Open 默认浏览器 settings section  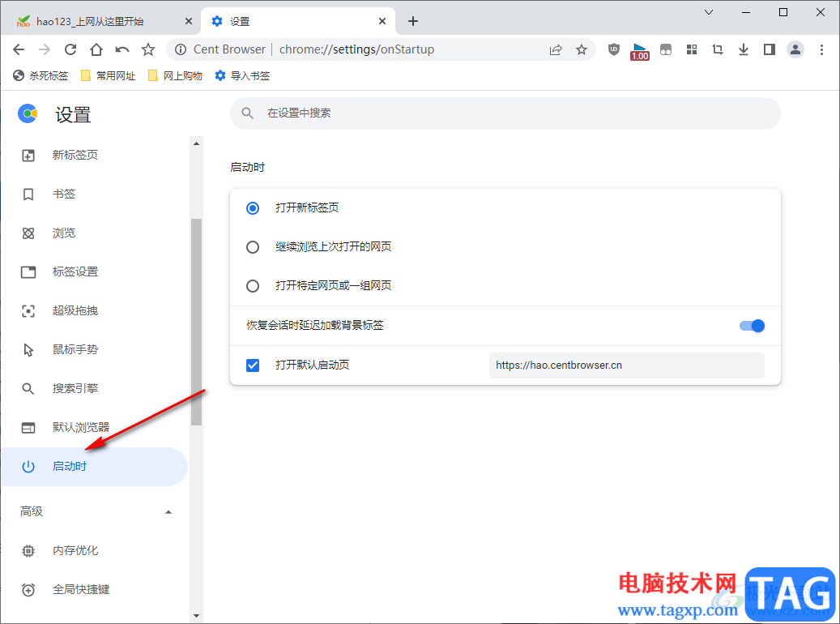[94, 427]
